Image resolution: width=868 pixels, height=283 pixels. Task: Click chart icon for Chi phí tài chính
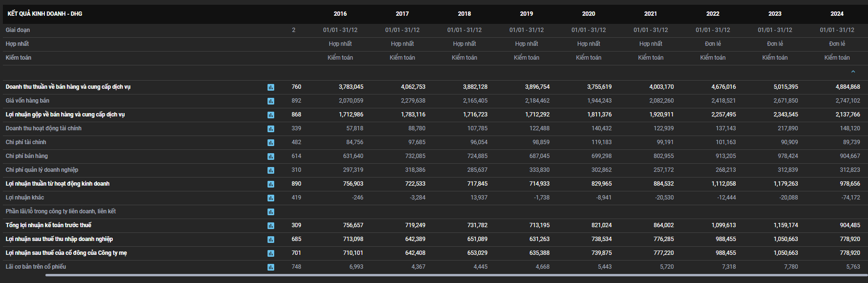(271, 143)
